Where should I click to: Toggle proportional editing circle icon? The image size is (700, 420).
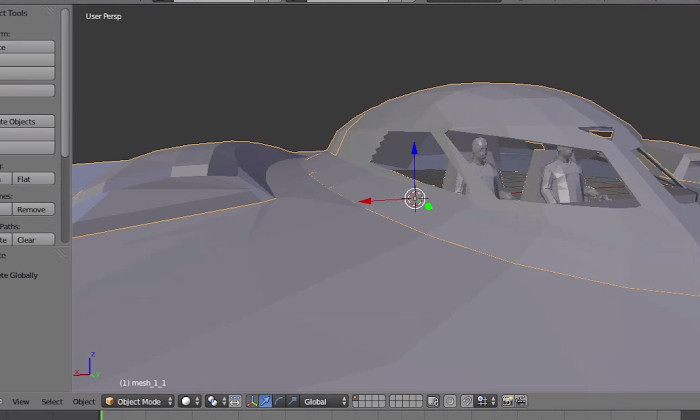click(450, 401)
